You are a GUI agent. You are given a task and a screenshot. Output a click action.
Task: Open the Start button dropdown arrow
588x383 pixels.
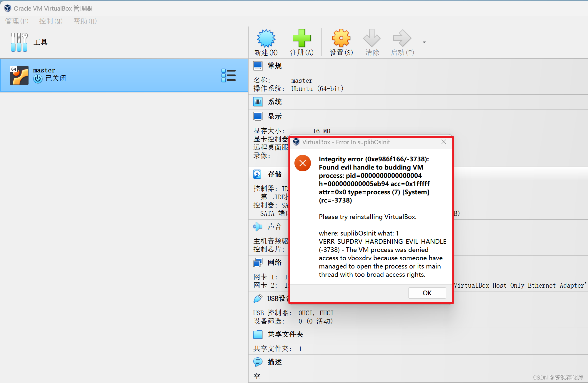[x=424, y=42]
